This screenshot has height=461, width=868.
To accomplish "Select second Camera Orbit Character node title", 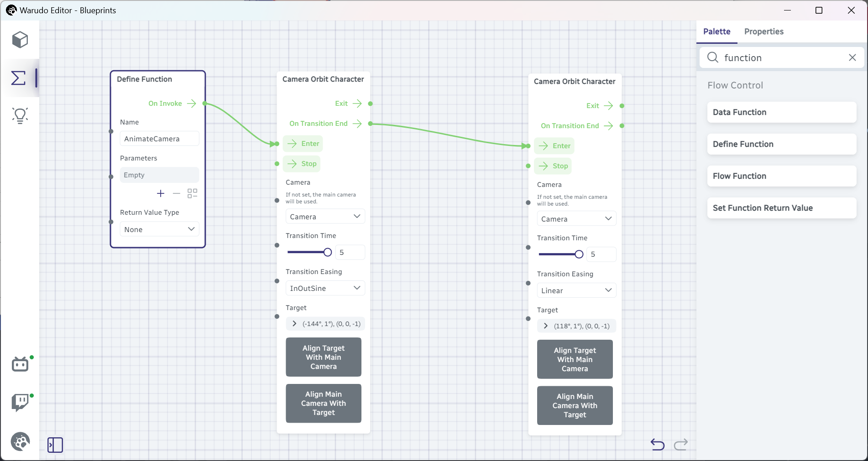I will tap(575, 81).
